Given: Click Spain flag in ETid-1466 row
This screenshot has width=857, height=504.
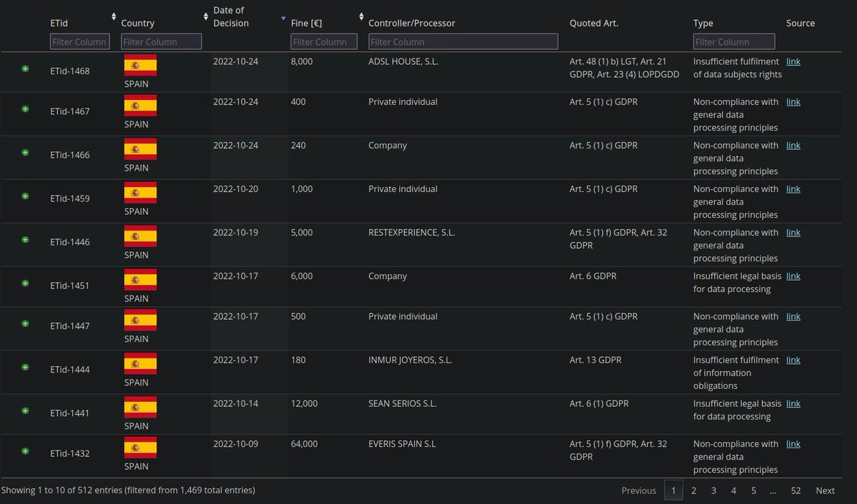Looking at the screenshot, I should tap(141, 149).
